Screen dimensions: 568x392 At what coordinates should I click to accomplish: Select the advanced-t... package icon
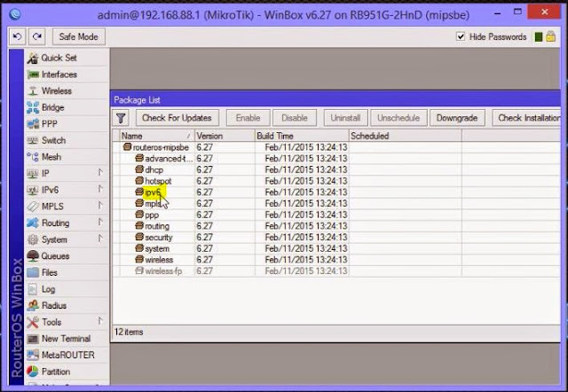[139, 158]
